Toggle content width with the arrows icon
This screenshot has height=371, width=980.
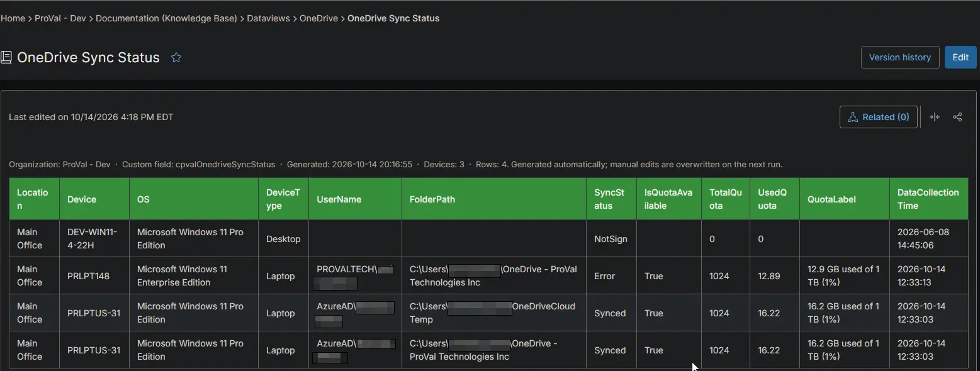pyautogui.click(x=935, y=117)
